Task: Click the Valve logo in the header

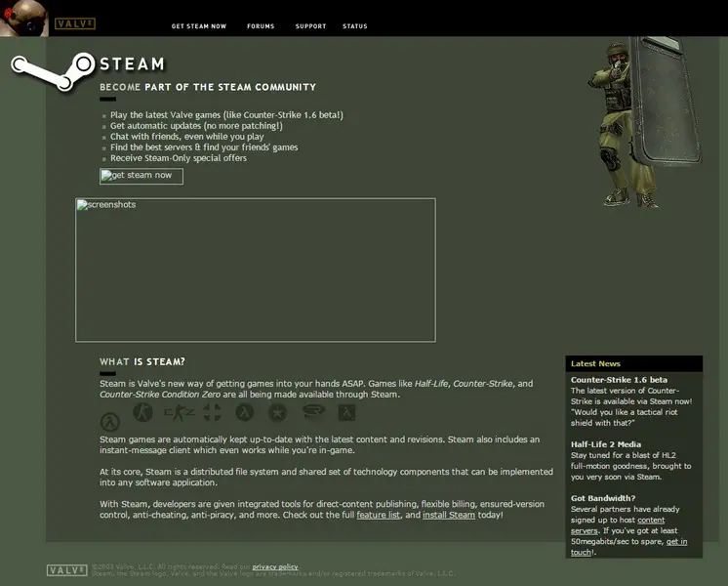Action: (75, 23)
